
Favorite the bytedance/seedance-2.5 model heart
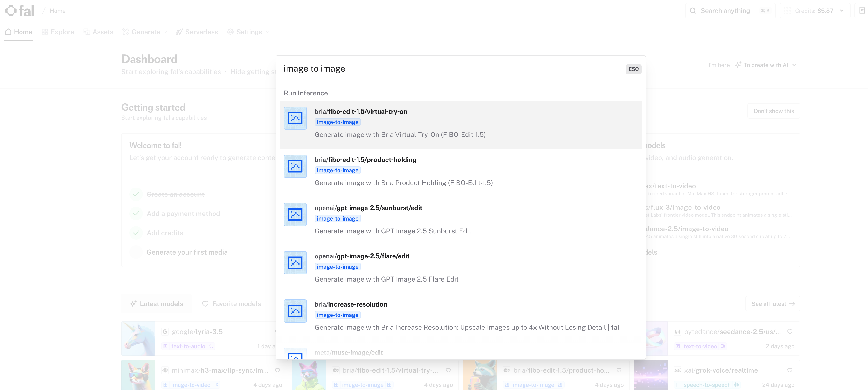pyautogui.click(x=790, y=332)
